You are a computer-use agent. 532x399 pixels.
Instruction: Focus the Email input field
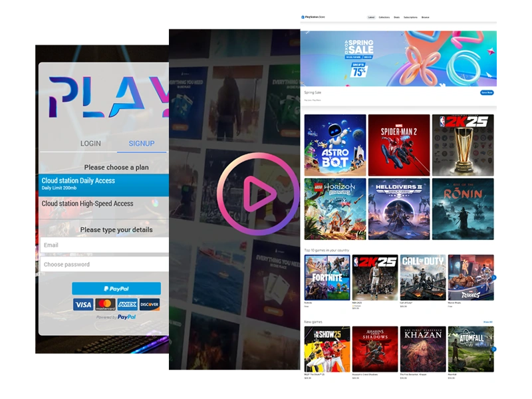103,245
